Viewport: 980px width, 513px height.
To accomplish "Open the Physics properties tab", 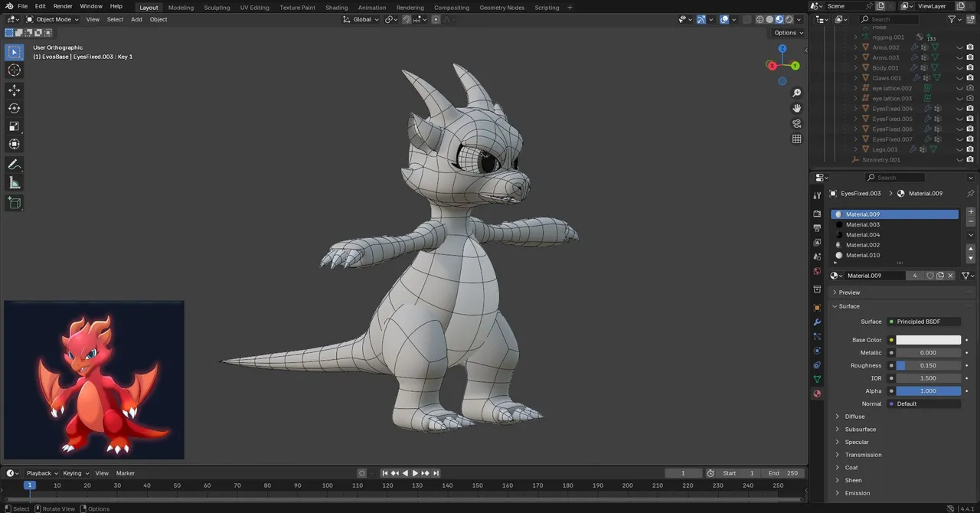I will coord(817,351).
